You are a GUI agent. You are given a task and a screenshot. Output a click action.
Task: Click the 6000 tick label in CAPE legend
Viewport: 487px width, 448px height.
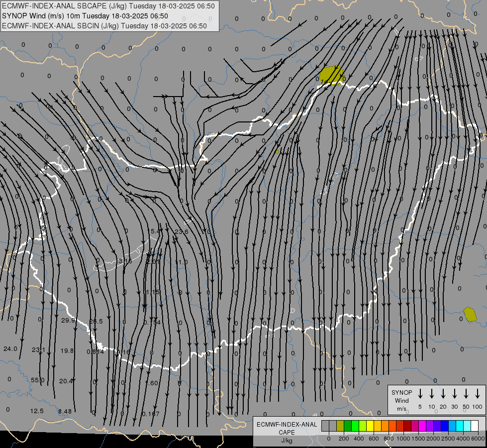478,439
